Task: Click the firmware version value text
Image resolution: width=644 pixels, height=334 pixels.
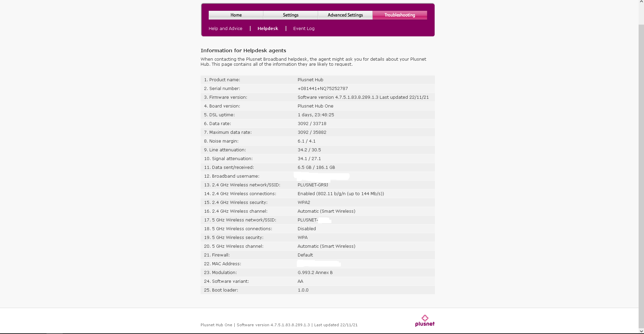Action: [363, 97]
